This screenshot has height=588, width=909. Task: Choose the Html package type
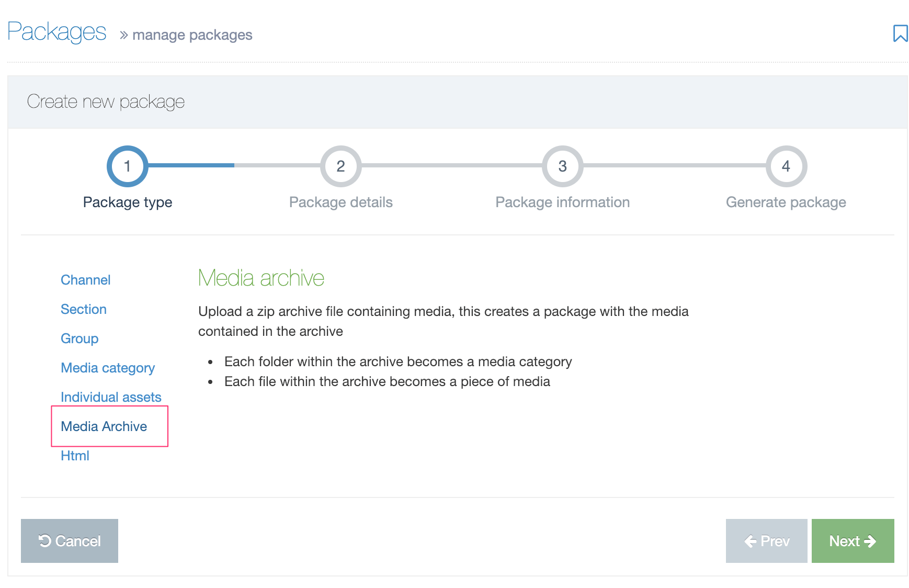[x=75, y=456]
